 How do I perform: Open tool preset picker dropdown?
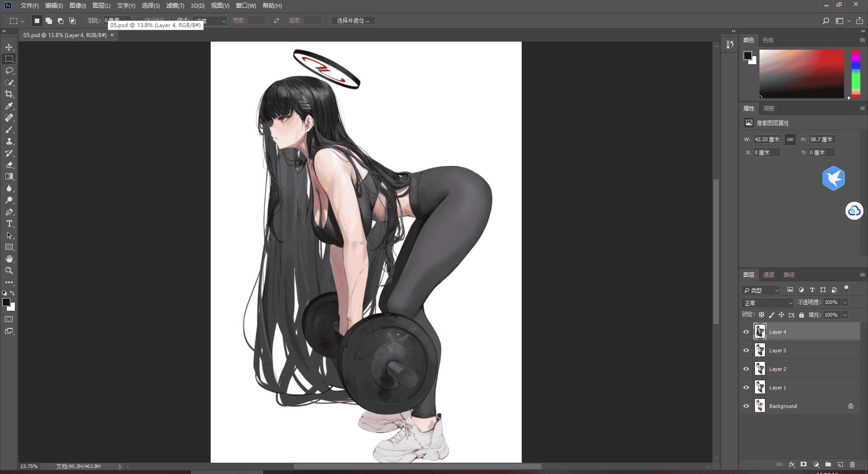(x=17, y=21)
